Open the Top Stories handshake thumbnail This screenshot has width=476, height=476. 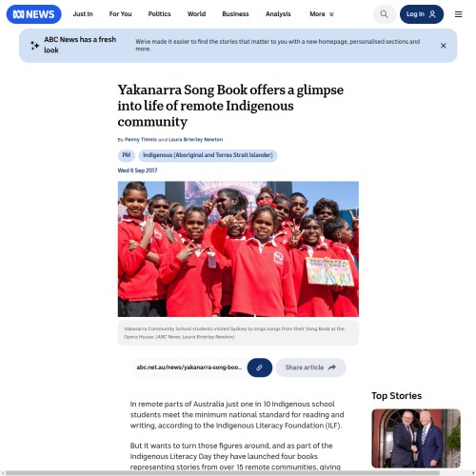(x=416, y=438)
